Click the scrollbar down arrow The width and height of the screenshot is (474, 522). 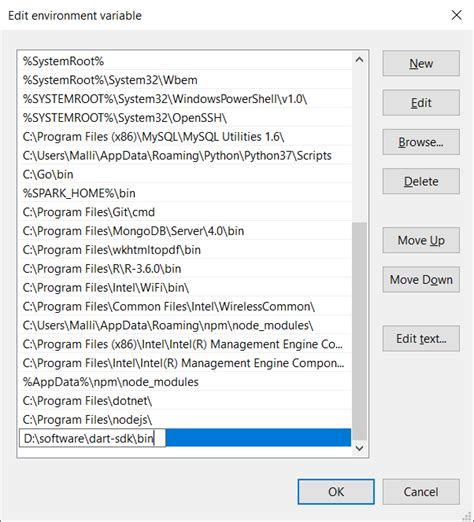(x=359, y=448)
